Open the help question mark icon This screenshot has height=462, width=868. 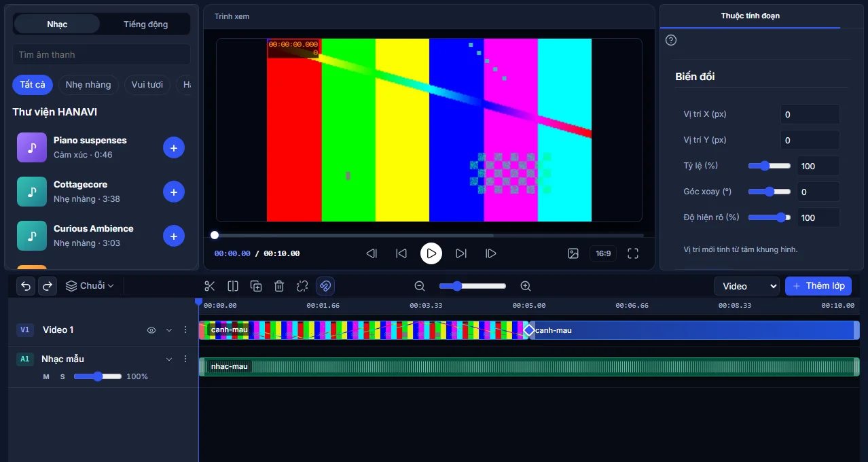(671, 40)
